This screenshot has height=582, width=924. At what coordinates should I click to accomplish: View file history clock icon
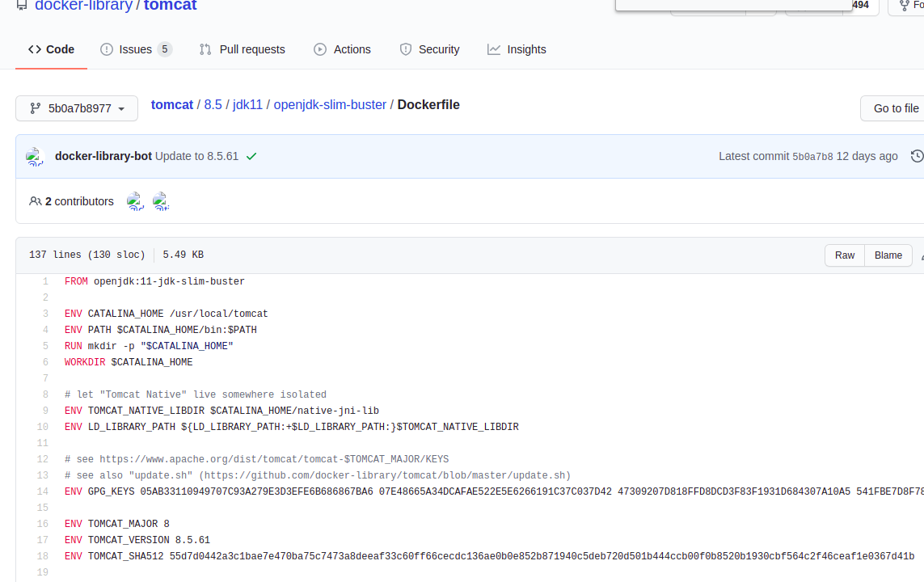point(917,156)
